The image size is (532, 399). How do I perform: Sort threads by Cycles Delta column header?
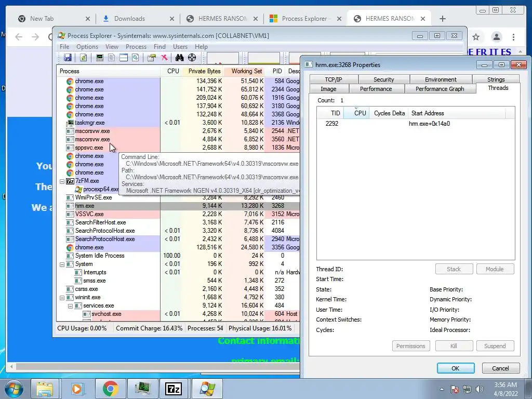click(x=389, y=113)
